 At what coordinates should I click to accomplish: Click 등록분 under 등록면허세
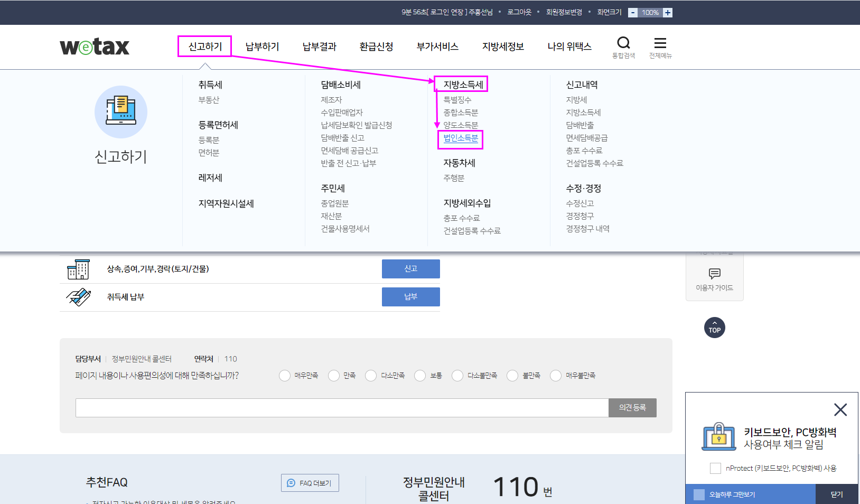[209, 140]
